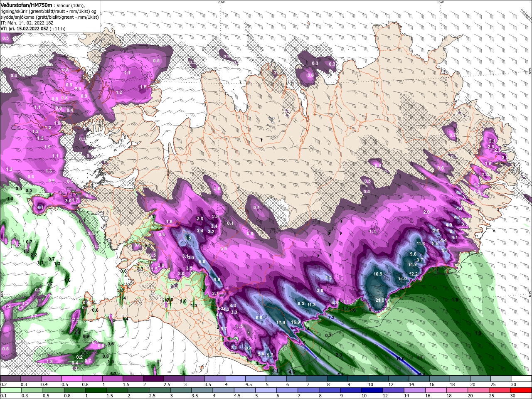Image resolution: width=532 pixels, height=399 pixels.
Task: Click the 11.3 value on the map
Action: tap(311, 305)
